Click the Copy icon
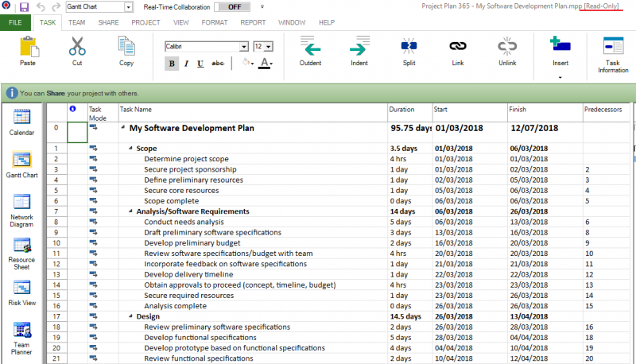 (x=126, y=46)
